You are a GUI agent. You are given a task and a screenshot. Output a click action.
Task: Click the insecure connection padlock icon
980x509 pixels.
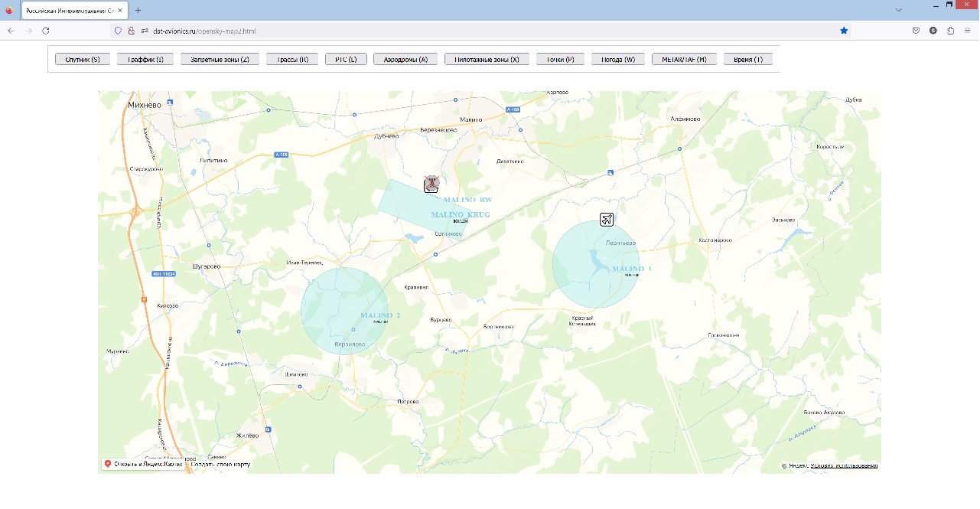[x=131, y=31]
